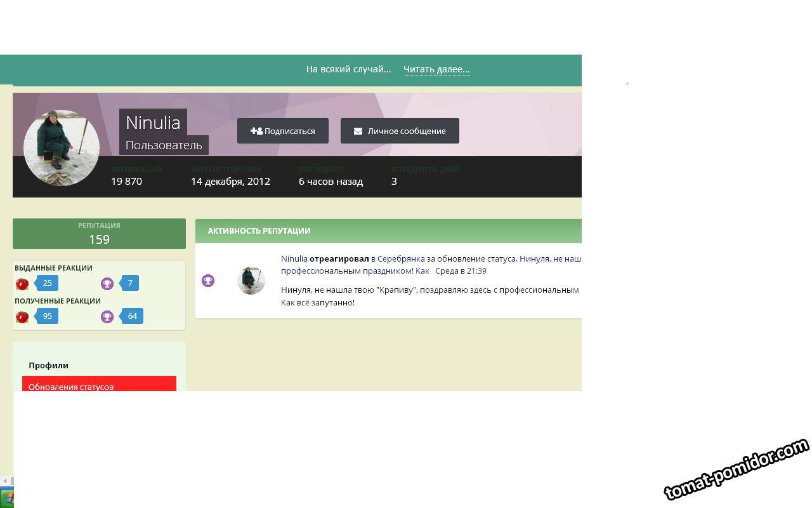Click the small avatar in activity feed
The image size is (812, 508).
[251, 281]
